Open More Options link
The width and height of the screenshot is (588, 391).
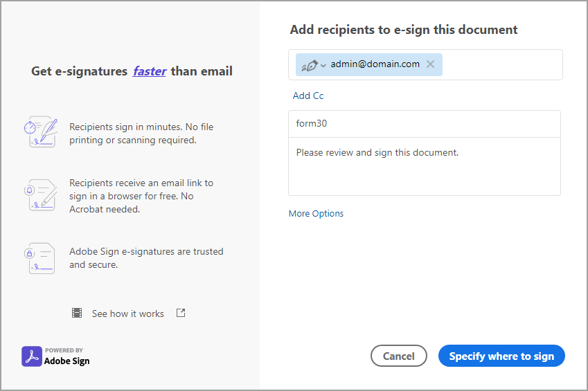tap(316, 214)
